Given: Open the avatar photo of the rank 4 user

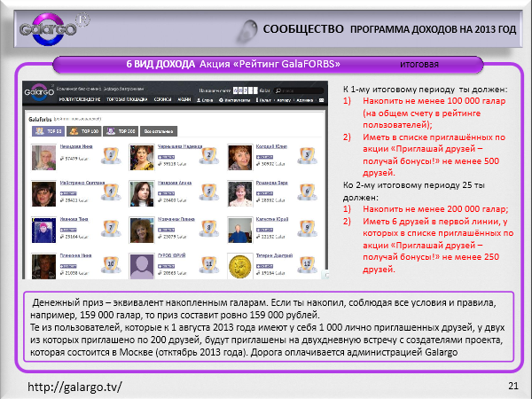Looking at the screenshot, I should coord(43,193).
